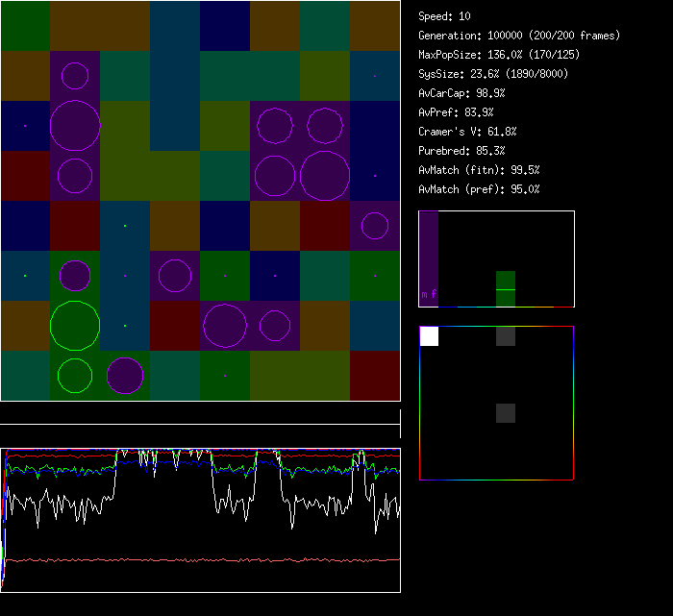Click the top gray square in color matrix
Viewport: 673px width, 616px height.
[506, 336]
